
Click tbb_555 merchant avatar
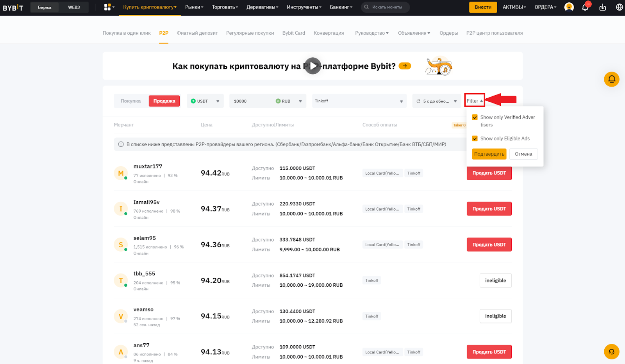click(x=121, y=281)
